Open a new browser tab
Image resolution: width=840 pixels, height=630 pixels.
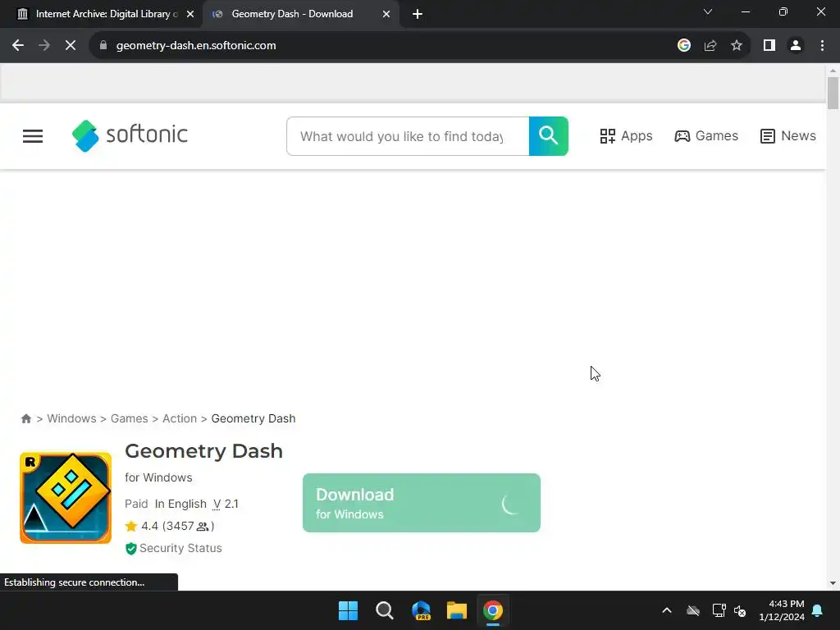pos(418,14)
